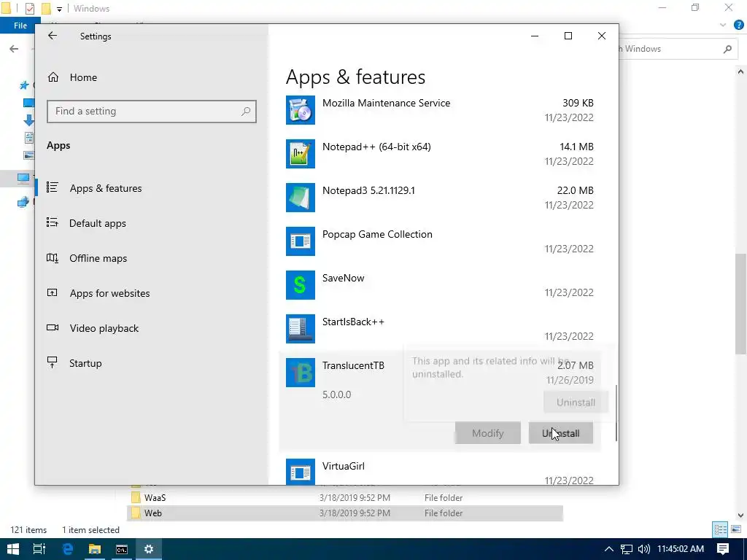Click the TranslucentTB app icon
Viewport: 747px width, 560px height.
point(300,373)
